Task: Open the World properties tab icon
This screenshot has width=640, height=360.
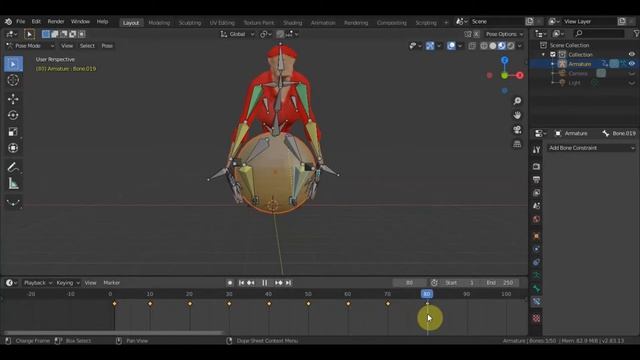Action: click(536, 219)
